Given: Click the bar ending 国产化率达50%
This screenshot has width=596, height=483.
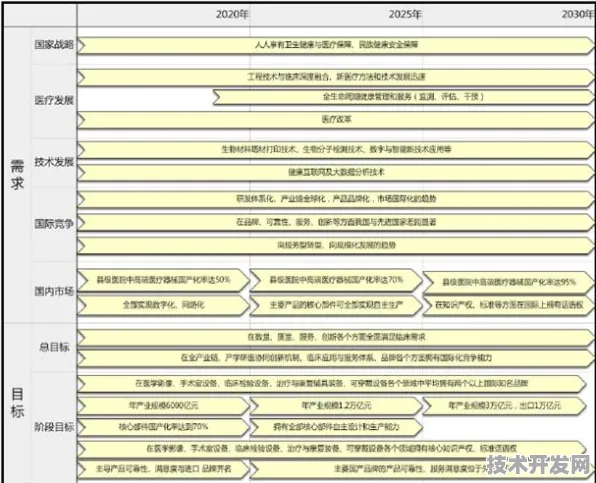Looking at the screenshot, I should (x=163, y=280).
